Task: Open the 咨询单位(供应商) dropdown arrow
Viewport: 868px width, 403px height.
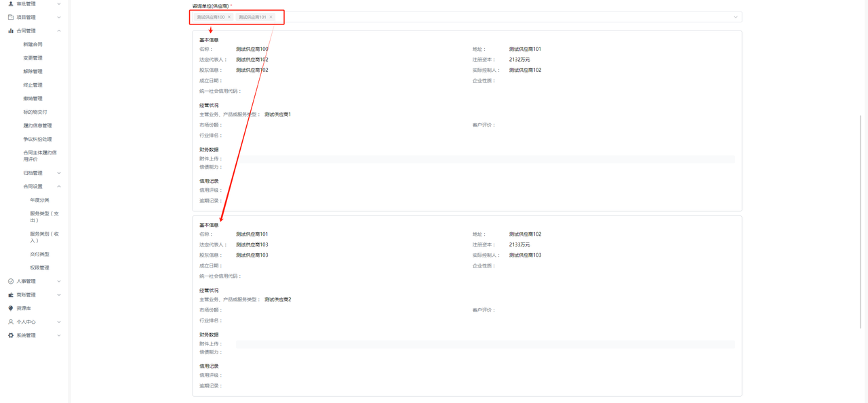Action: click(x=735, y=17)
